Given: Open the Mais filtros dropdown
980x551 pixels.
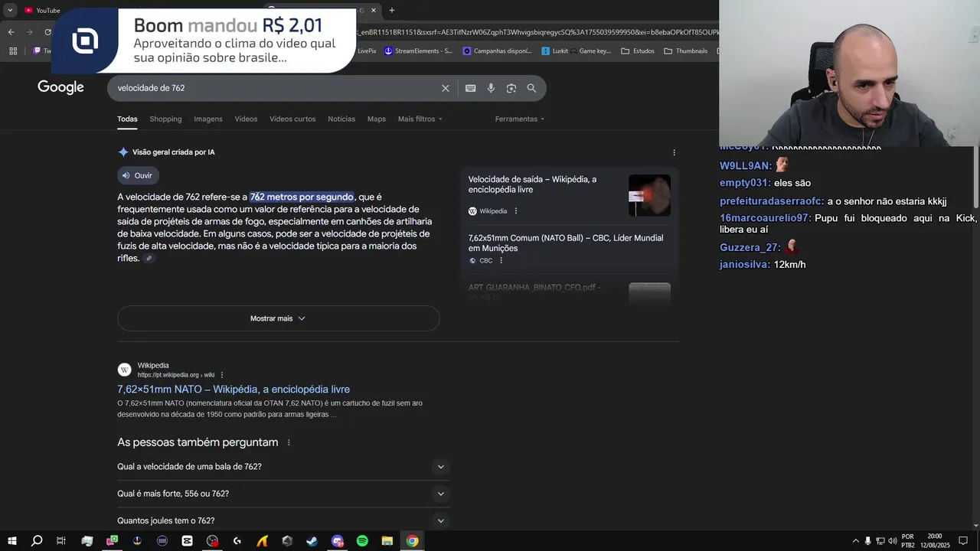Looking at the screenshot, I should point(420,119).
